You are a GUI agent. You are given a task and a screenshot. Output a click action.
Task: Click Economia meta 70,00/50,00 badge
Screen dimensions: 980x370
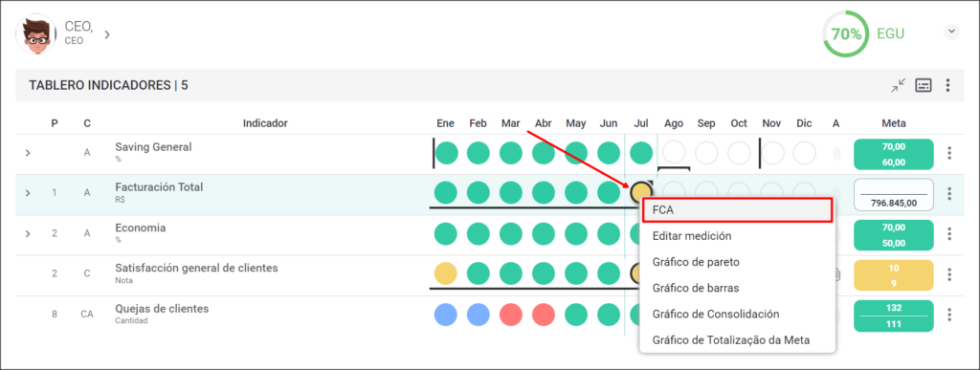click(893, 234)
